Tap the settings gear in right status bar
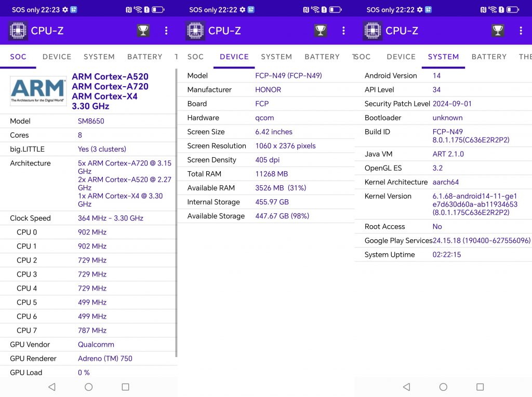Screen dimensions: 532x397 pyautogui.click(x=420, y=9)
